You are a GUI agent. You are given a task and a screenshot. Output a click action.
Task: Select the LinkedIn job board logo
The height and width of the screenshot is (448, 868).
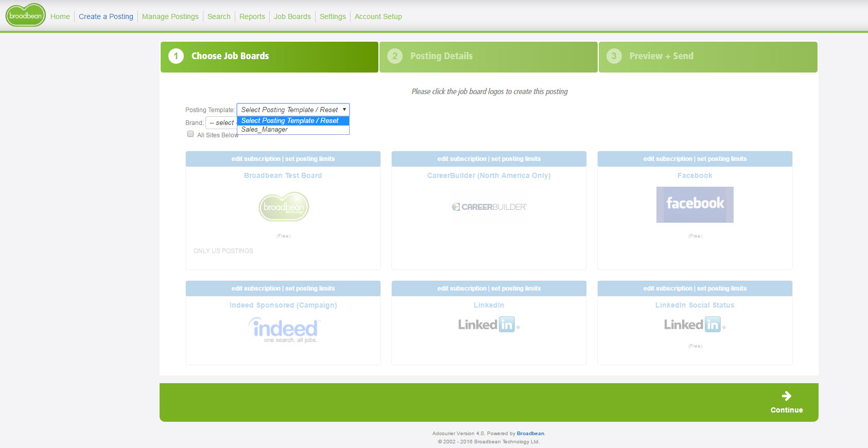pyautogui.click(x=489, y=325)
